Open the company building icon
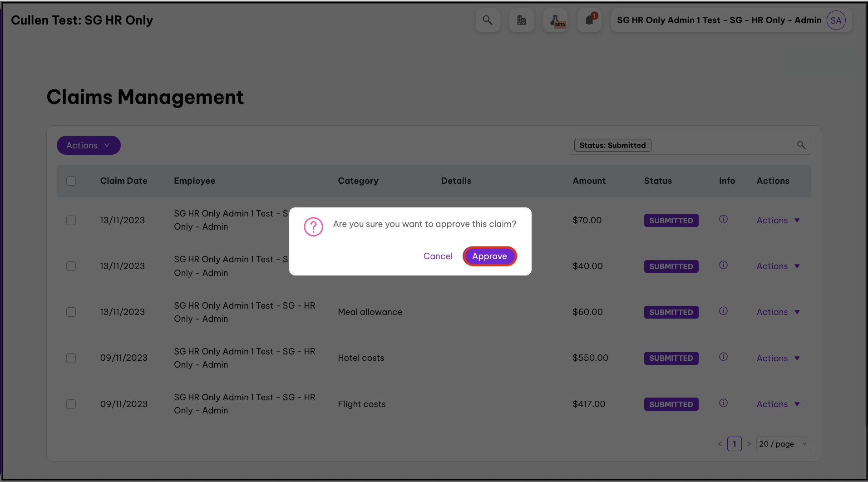Viewport: 868px width, 482px height. [x=521, y=20]
